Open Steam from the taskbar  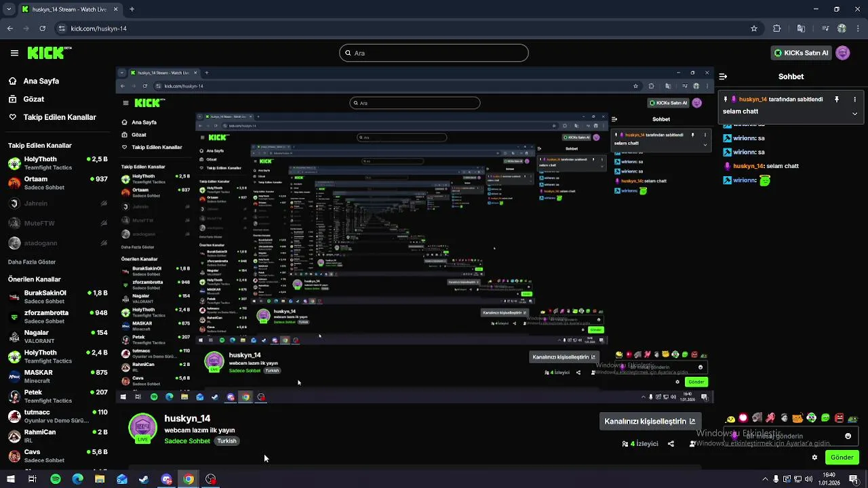tap(144, 479)
